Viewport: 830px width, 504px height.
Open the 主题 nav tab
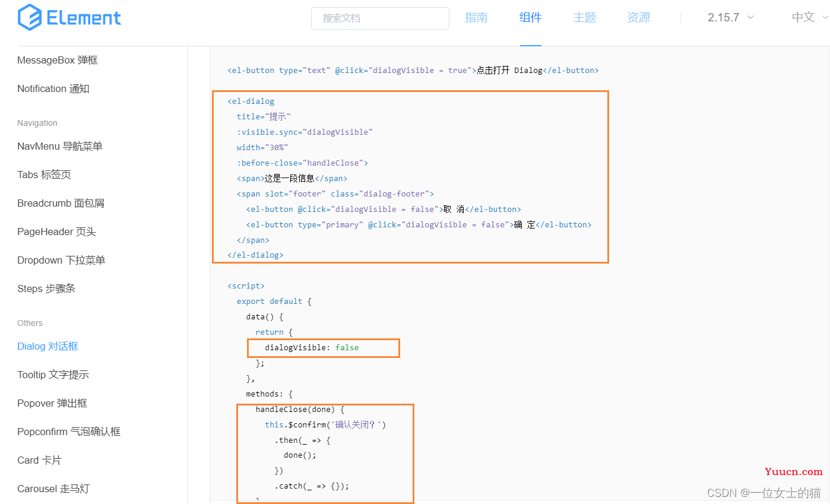pyautogui.click(x=584, y=18)
